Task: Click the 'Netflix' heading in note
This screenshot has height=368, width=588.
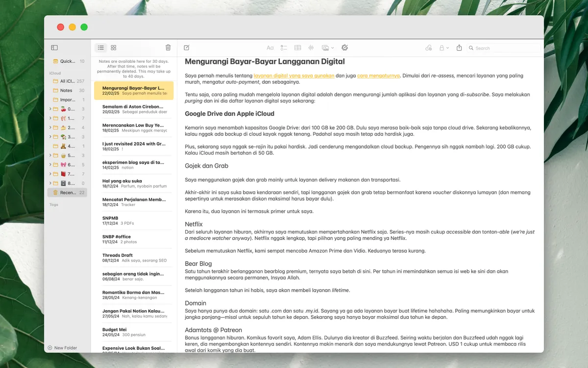Action: click(x=194, y=224)
